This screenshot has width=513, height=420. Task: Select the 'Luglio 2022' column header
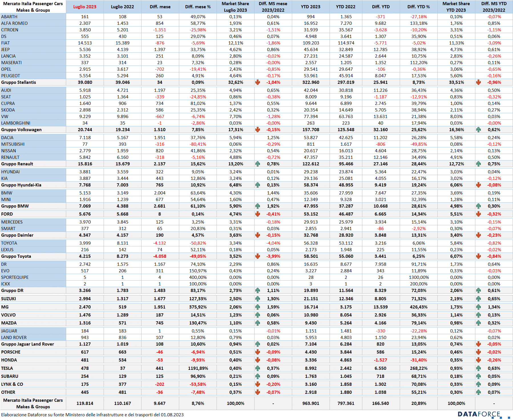point(122,7)
